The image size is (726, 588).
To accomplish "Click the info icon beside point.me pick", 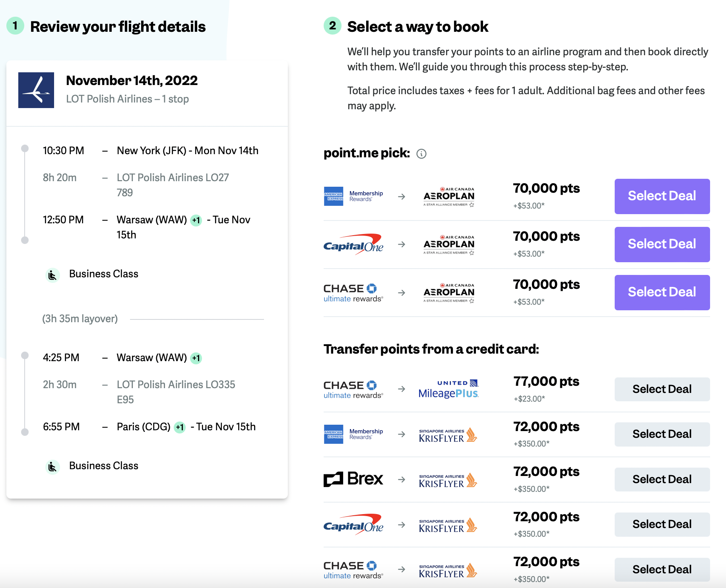I will tap(421, 154).
